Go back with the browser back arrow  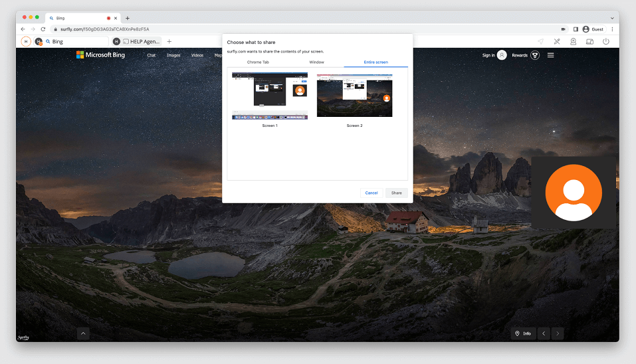pos(23,29)
